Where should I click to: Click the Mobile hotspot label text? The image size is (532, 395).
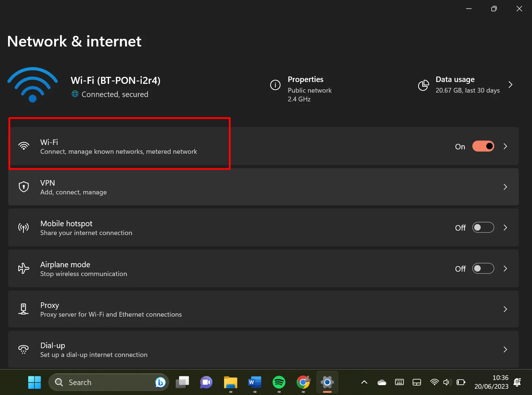[66, 223]
